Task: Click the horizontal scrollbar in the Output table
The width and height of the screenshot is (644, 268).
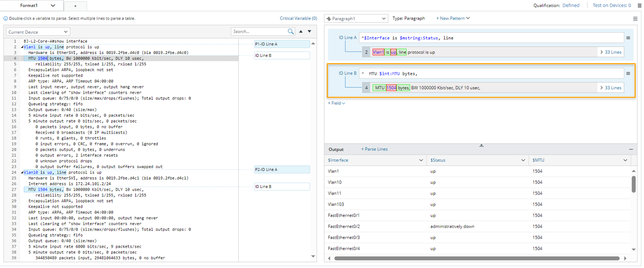Action: pyautogui.click(x=476, y=258)
